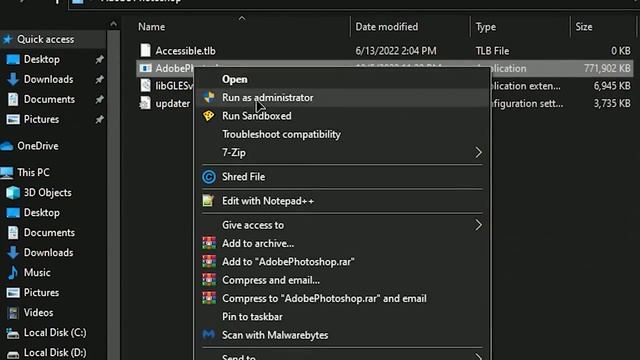Open 3D Objects folder in sidebar

point(47,192)
